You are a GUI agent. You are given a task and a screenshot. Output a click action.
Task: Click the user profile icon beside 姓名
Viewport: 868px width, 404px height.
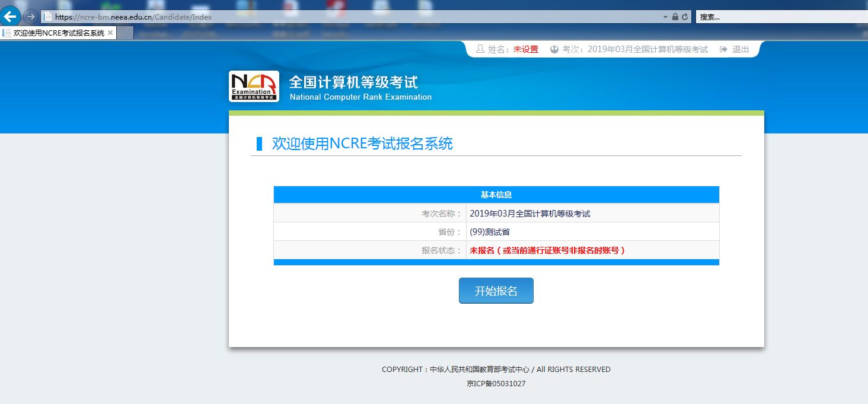(x=480, y=49)
